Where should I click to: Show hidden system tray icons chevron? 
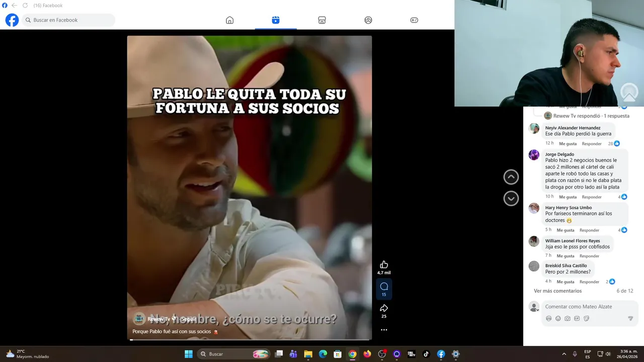(564, 354)
